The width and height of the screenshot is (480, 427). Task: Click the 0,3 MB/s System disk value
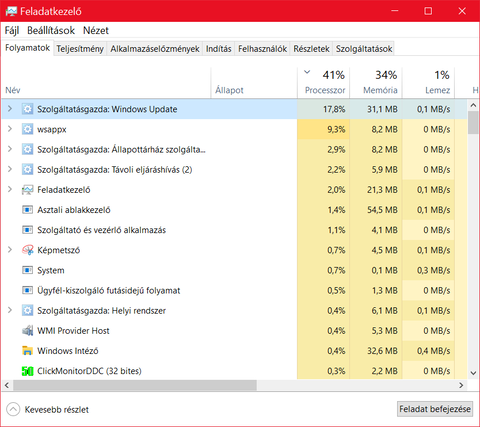click(433, 270)
